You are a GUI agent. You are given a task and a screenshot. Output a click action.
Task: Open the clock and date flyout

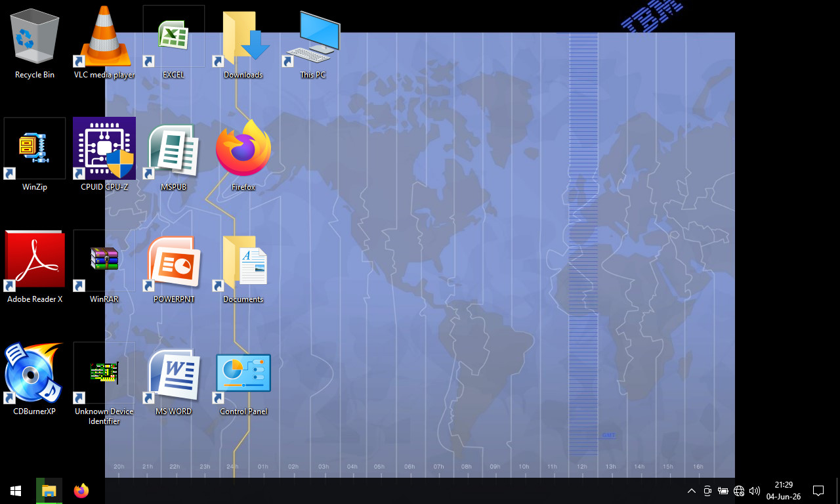pyautogui.click(x=784, y=491)
